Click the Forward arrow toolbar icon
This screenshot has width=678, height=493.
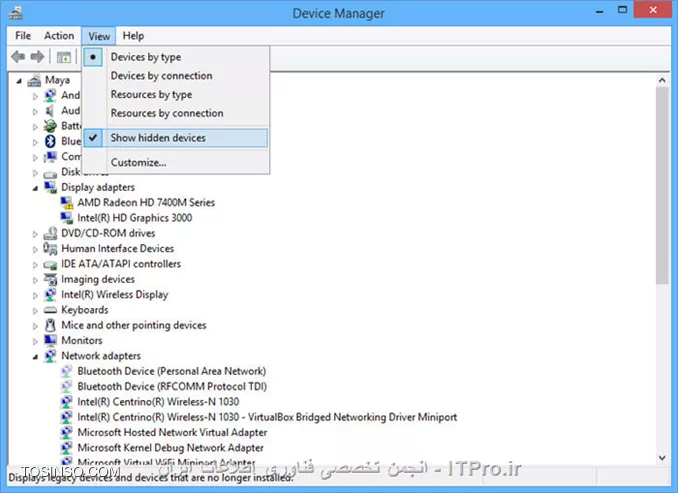coord(38,57)
